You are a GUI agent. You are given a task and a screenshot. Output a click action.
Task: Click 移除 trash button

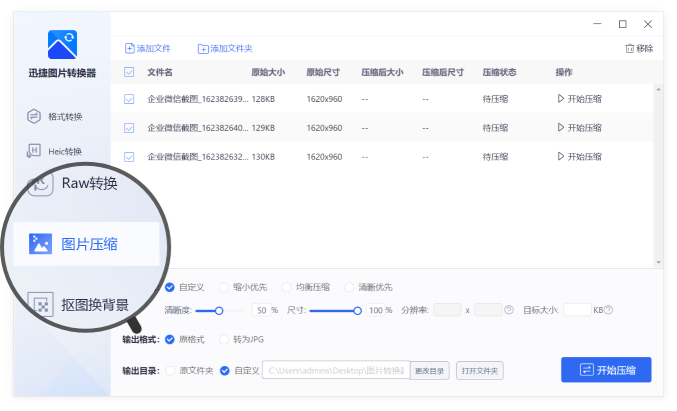pos(639,48)
